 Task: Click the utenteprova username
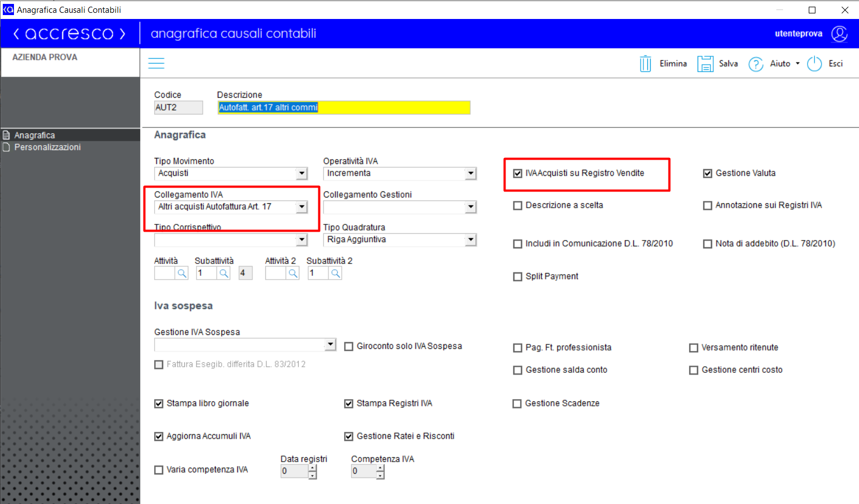coord(799,33)
